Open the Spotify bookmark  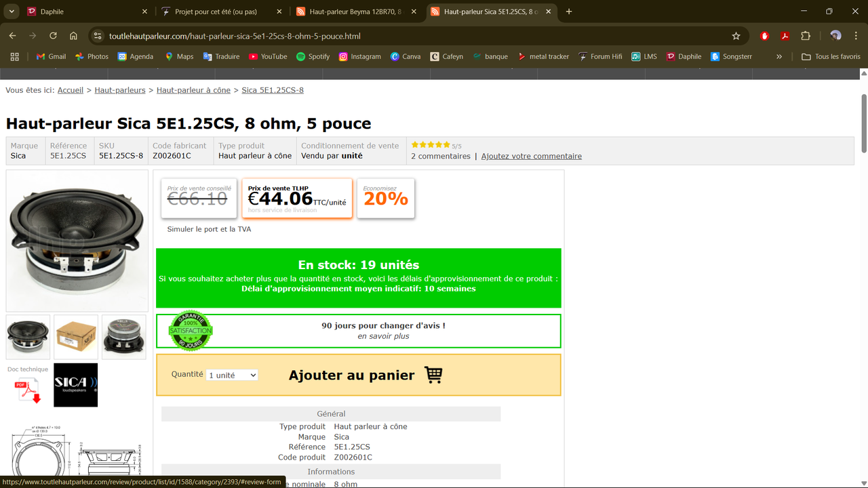tap(313, 56)
